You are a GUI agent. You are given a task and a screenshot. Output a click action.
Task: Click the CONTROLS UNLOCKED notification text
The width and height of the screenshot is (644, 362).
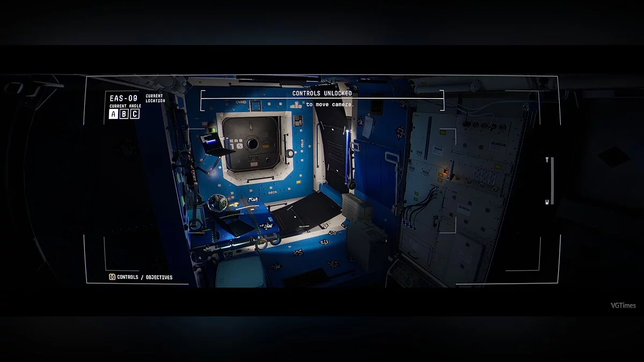(322, 93)
